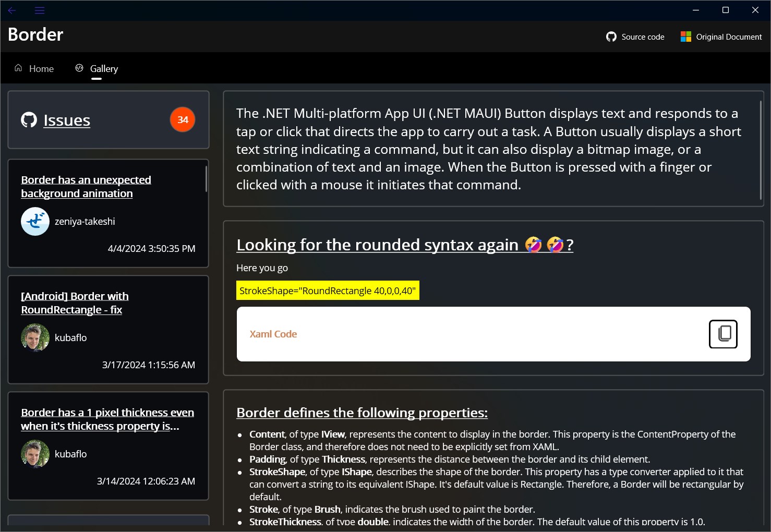Click the StrokeShape property bullet text
Screen dimensions: 771x532
[497, 484]
